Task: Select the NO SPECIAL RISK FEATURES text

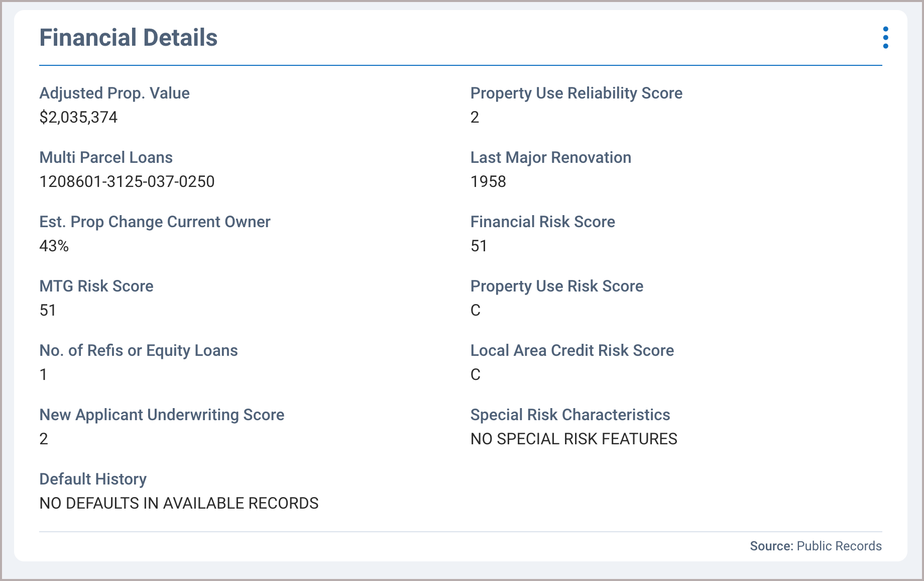Action: click(573, 439)
